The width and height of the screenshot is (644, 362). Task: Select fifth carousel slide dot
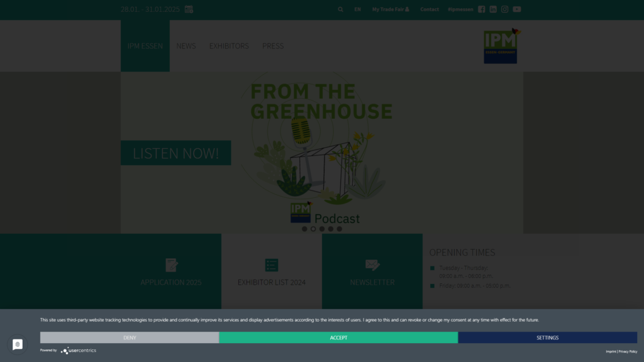339,229
